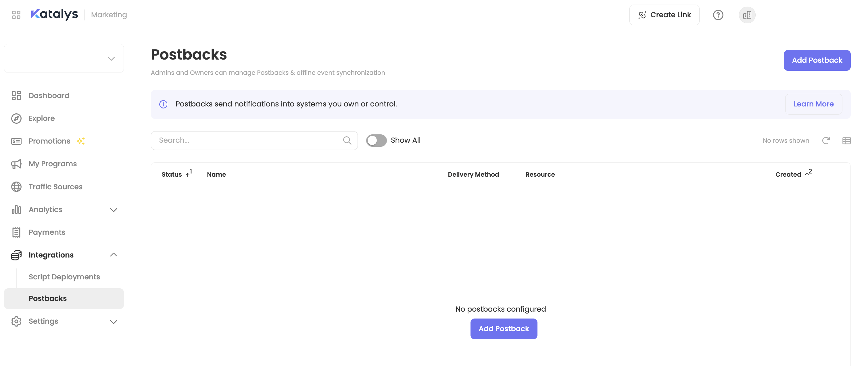This screenshot has height=366, width=868.
Task: Open the organization account avatar icon
Action: point(747,15)
